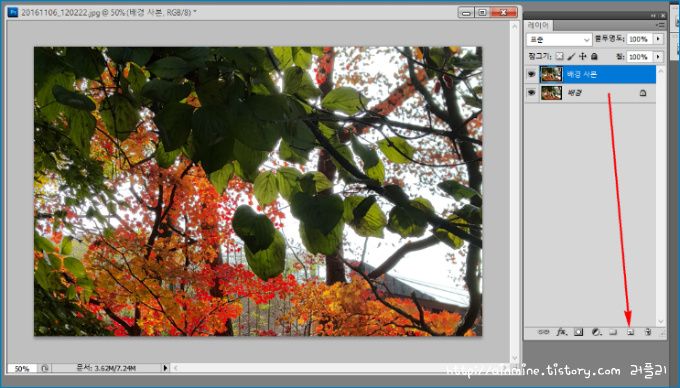Collapse the Layers panel with double arrow

tap(654, 16)
